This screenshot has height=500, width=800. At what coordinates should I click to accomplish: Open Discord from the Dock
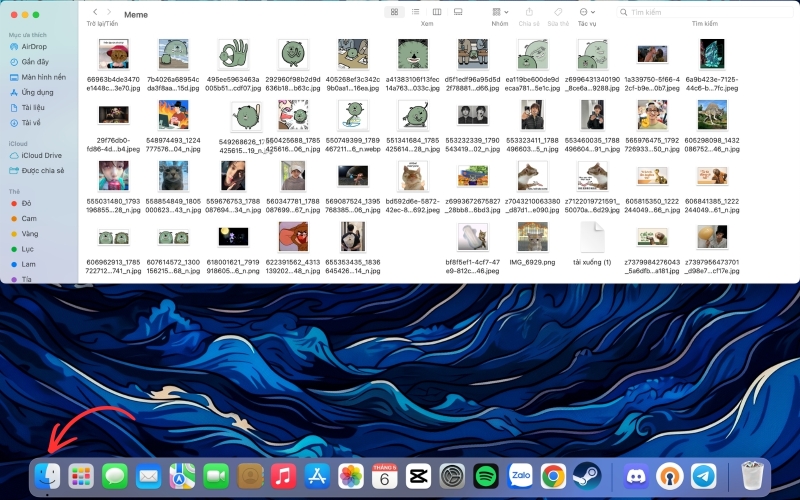(x=636, y=477)
